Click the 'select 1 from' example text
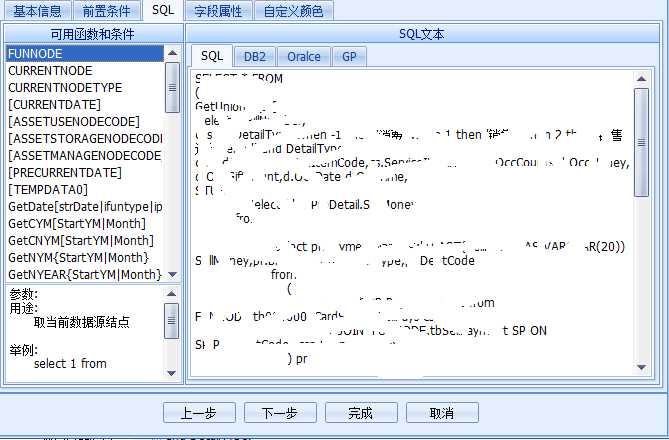This screenshot has width=669, height=440. (70, 364)
